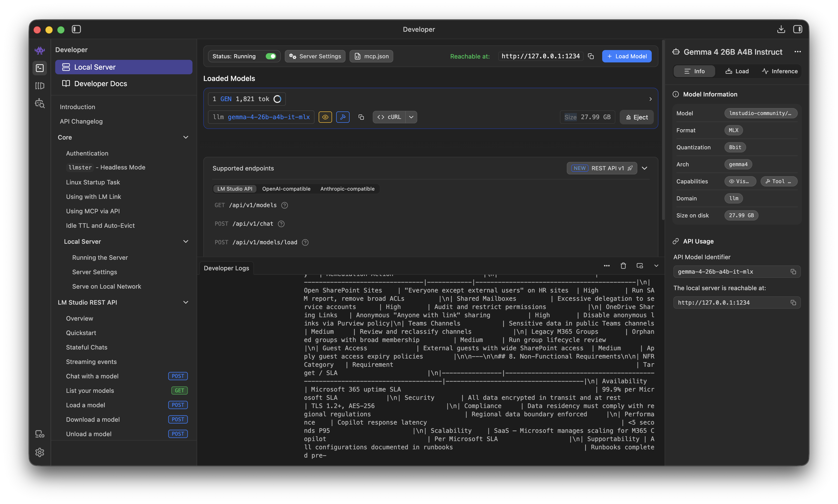Select the Inference tab in model panel
The width and height of the screenshot is (838, 504).
tap(780, 71)
